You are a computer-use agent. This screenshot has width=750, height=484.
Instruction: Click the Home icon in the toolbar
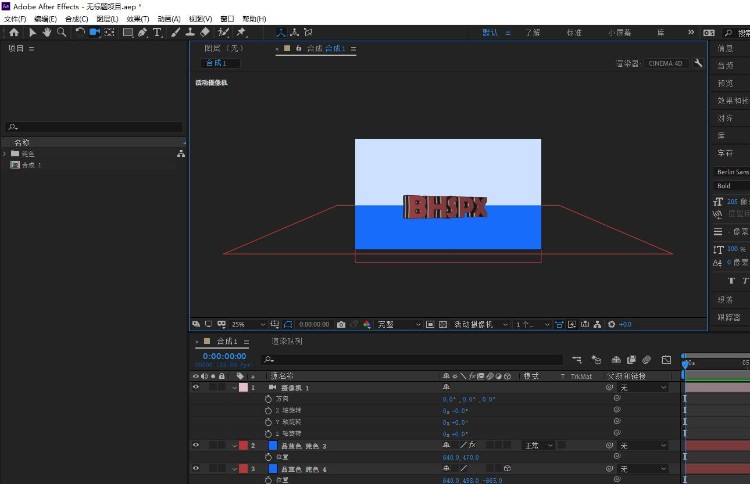coord(14,32)
